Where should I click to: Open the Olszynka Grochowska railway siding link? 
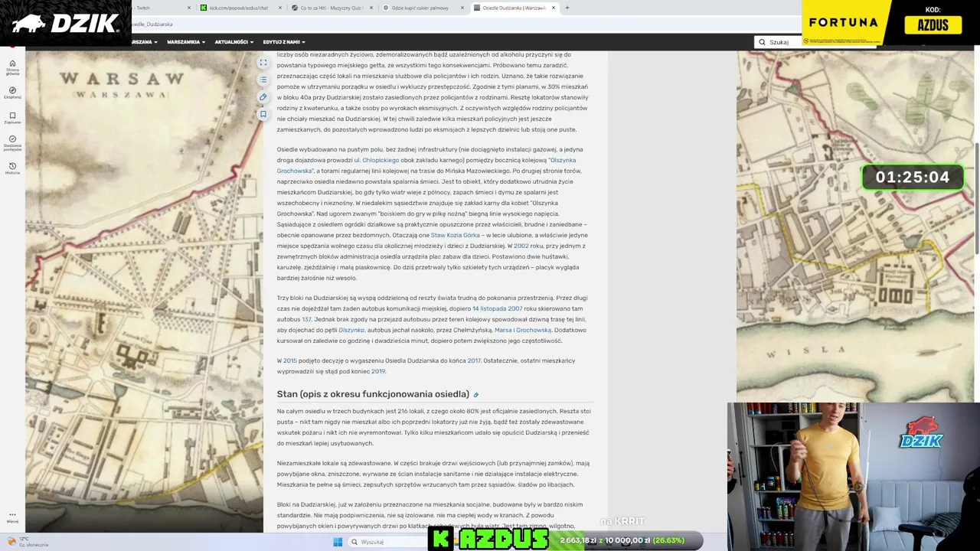426,165
